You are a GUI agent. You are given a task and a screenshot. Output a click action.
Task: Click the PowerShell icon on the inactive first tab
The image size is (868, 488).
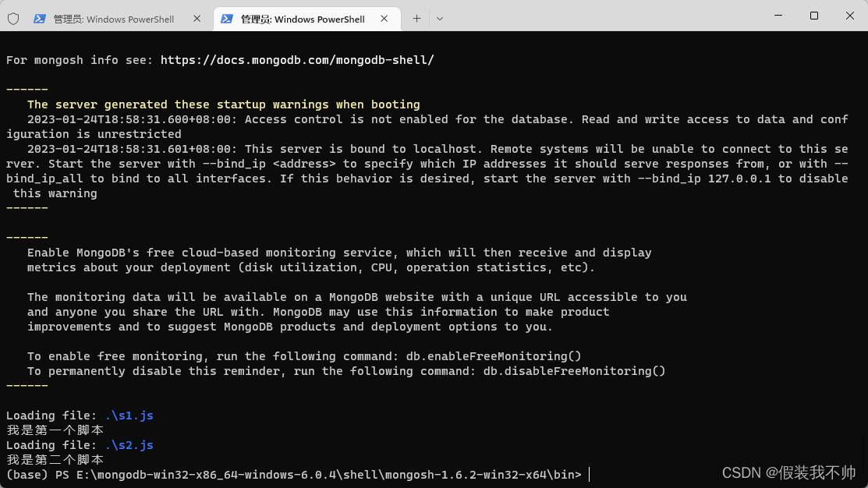pos(39,19)
